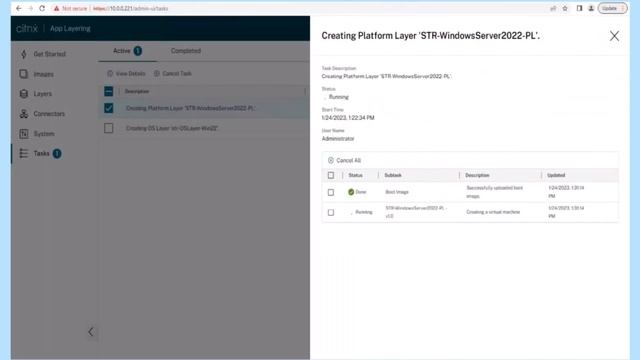The height and width of the screenshot is (360, 640).
Task: Bookmark this page with the star icon
Action: [565, 8]
